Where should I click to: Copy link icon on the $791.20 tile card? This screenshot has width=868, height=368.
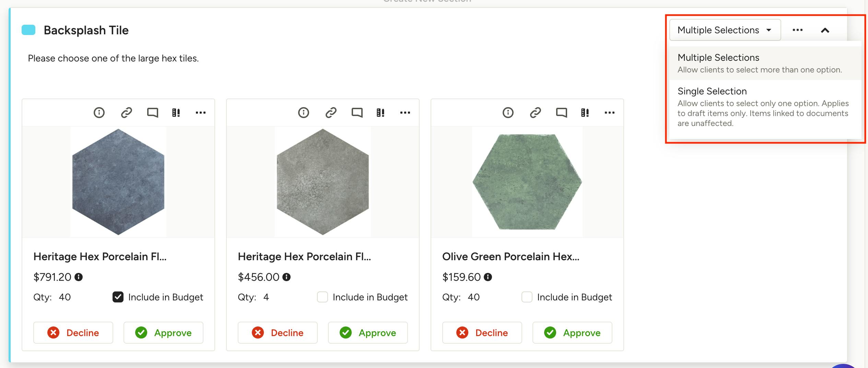tap(126, 113)
